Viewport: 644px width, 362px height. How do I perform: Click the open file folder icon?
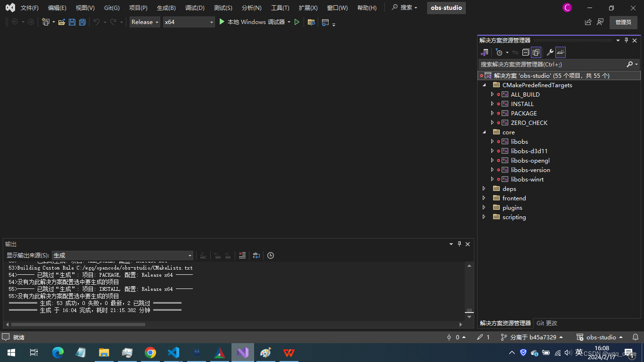[x=62, y=22]
